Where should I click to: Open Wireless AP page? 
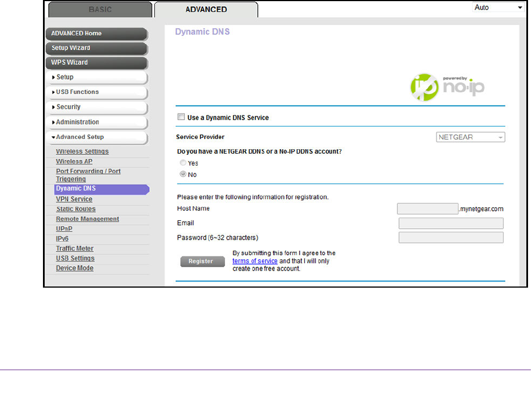tap(74, 162)
